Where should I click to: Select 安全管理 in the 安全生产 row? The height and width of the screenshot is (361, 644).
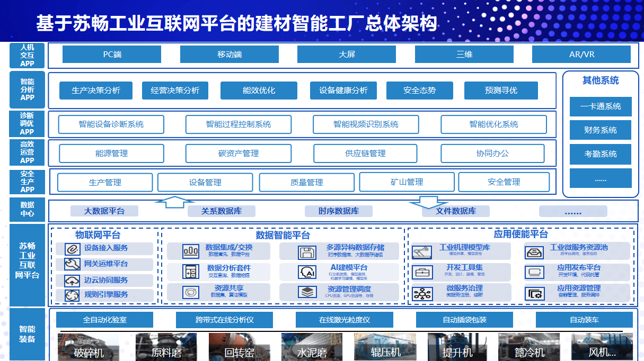click(x=504, y=182)
